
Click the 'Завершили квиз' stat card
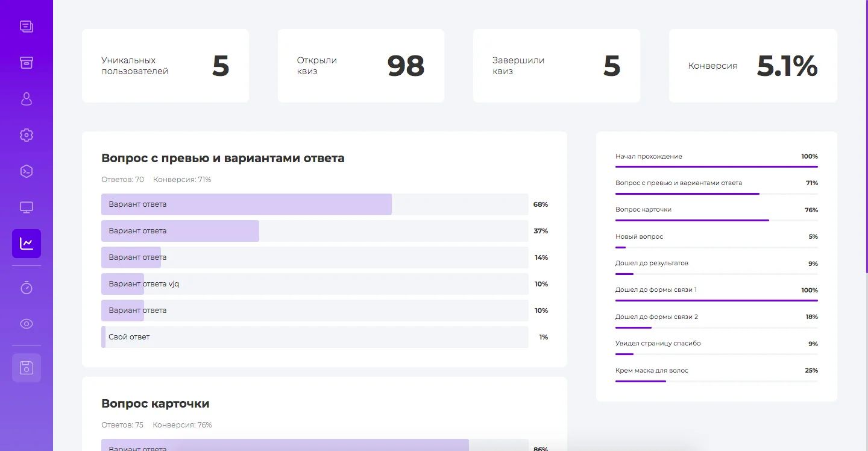[556, 66]
